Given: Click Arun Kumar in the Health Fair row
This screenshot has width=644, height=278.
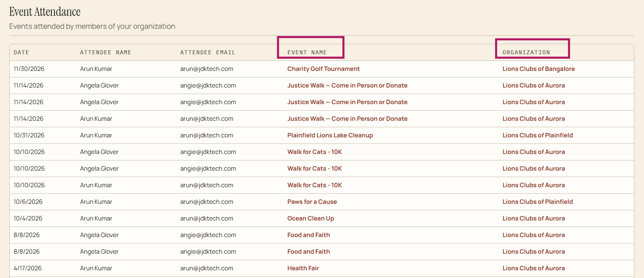Looking at the screenshot, I should click(x=96, y=268).
